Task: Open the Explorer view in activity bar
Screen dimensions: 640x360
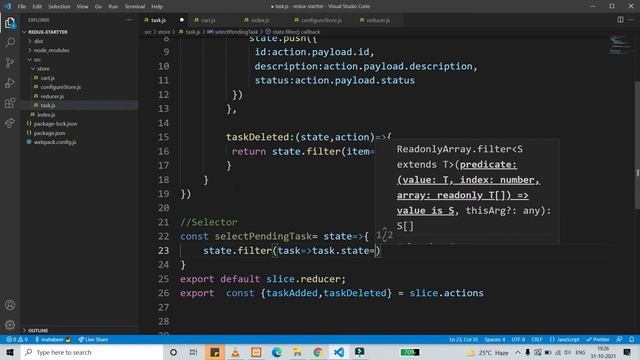Action: [10, 23]
